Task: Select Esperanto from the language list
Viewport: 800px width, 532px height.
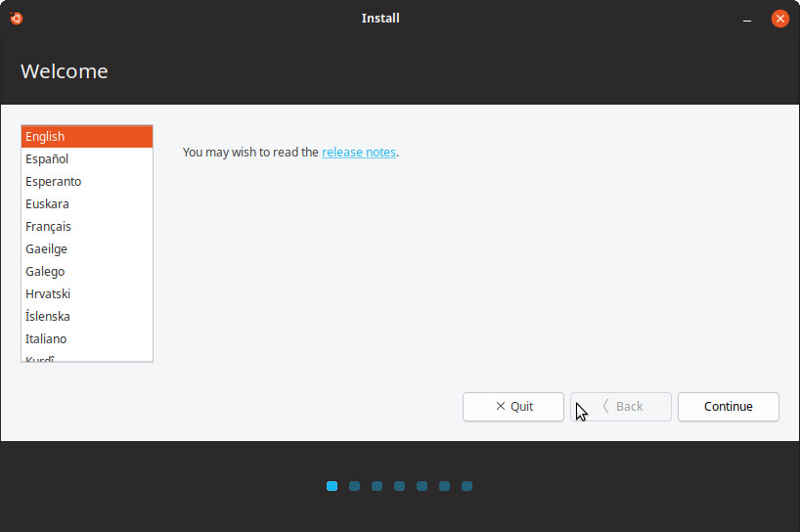Action: pos(86,182)
